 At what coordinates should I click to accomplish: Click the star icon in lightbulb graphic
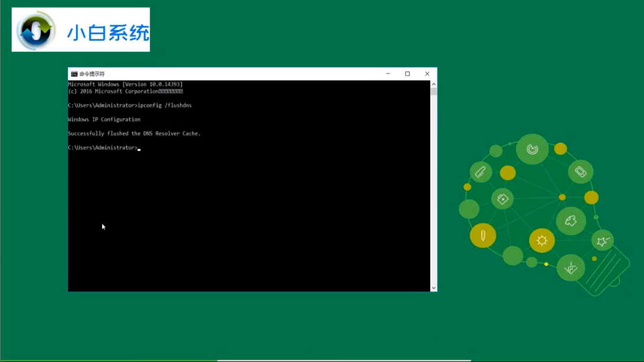click(x=603, y=241)
